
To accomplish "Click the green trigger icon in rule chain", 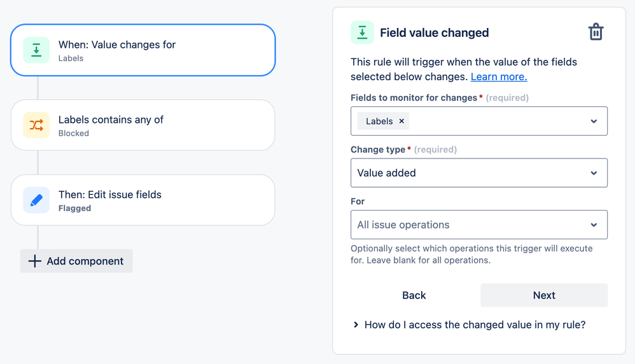I will point(36,50).
